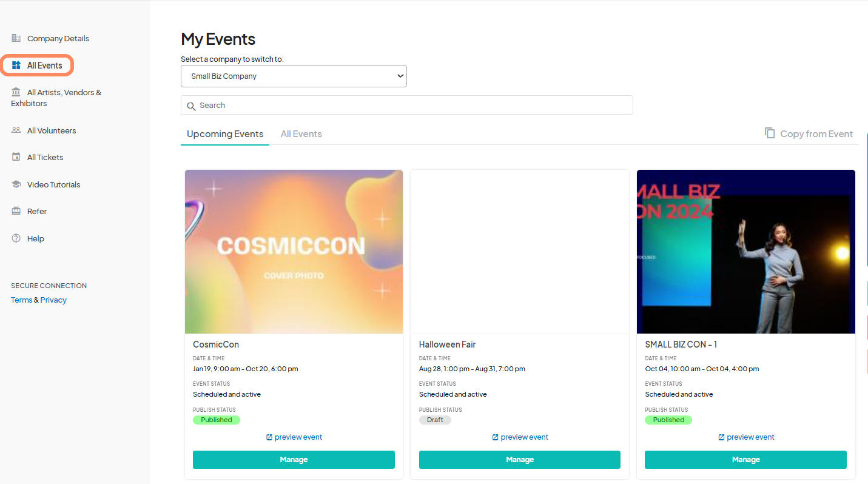Open the company selector dropdown

[x=294, y=76]
